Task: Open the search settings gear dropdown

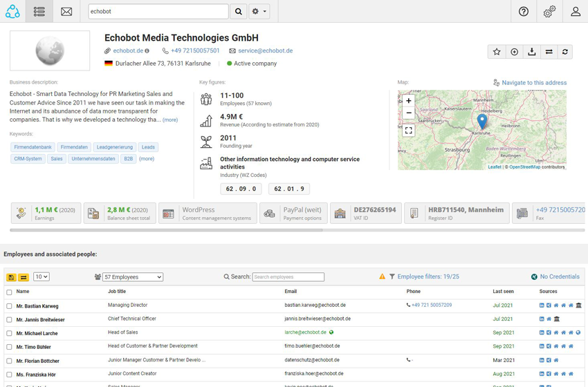Action: (x=259, y=11)
